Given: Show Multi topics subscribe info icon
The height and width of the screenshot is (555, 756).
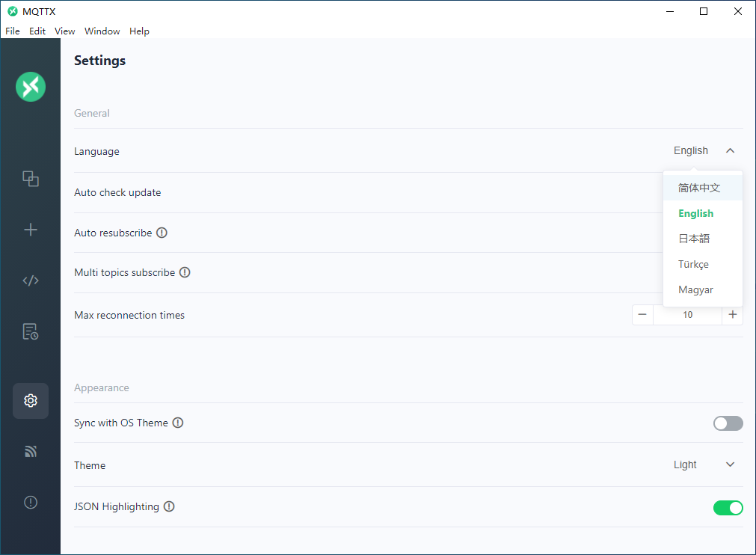Looking at the screenshot, I should [185, 272].
